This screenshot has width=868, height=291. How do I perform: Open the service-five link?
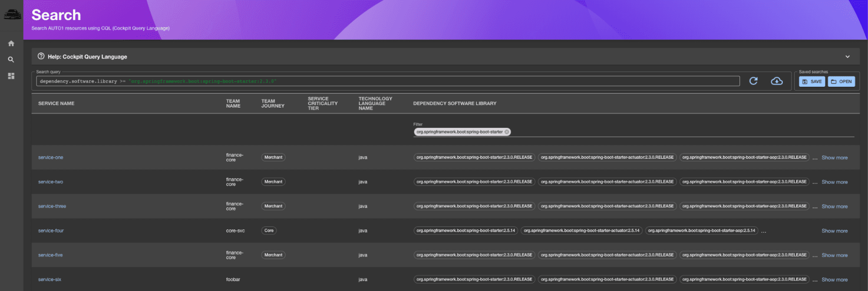click(50, 255)
